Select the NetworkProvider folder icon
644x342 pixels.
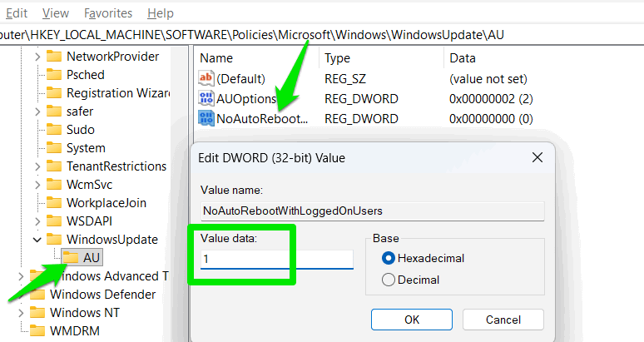coord(54,57)
